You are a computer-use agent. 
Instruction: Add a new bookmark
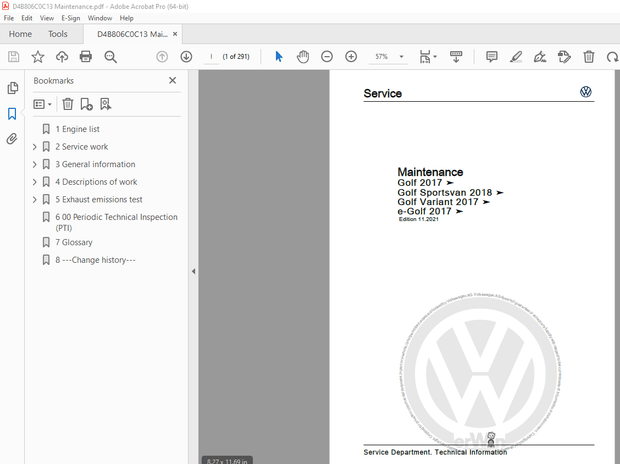(x=86, y=104)
